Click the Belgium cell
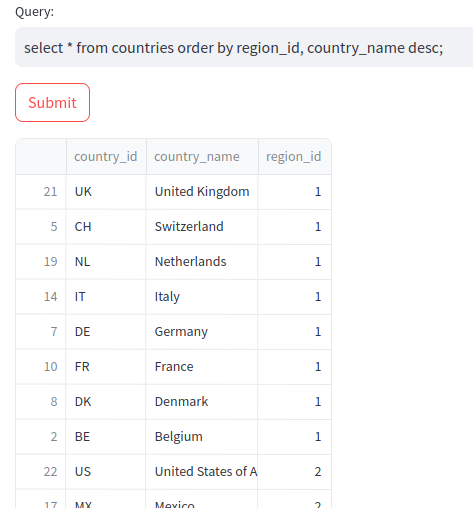The image size is (473, 508). pyautogui.click(x=202, y=437)
